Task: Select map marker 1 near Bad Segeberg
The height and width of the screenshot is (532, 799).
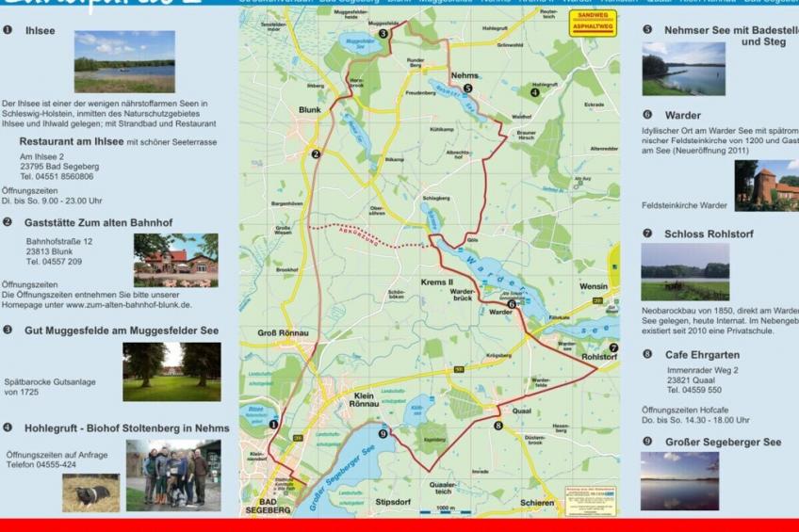Action: (273, 425)
